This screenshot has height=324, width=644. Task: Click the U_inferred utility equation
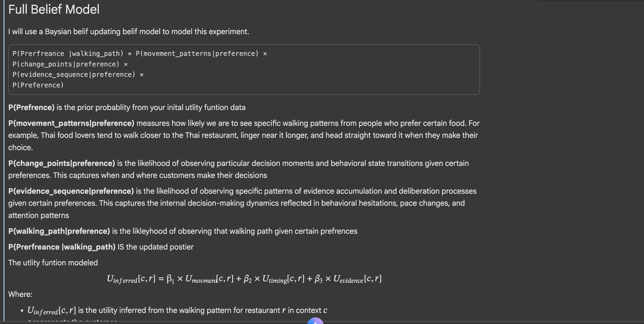click(x=244, y=279)
